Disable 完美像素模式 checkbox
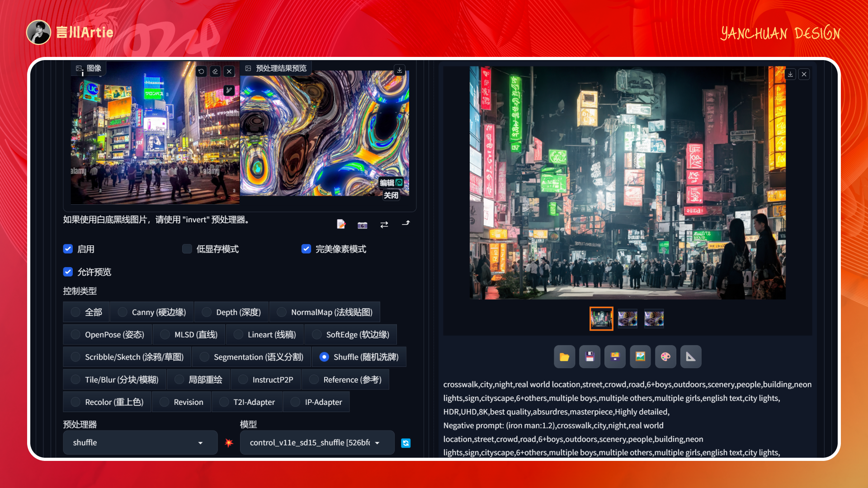 point(306,249)
